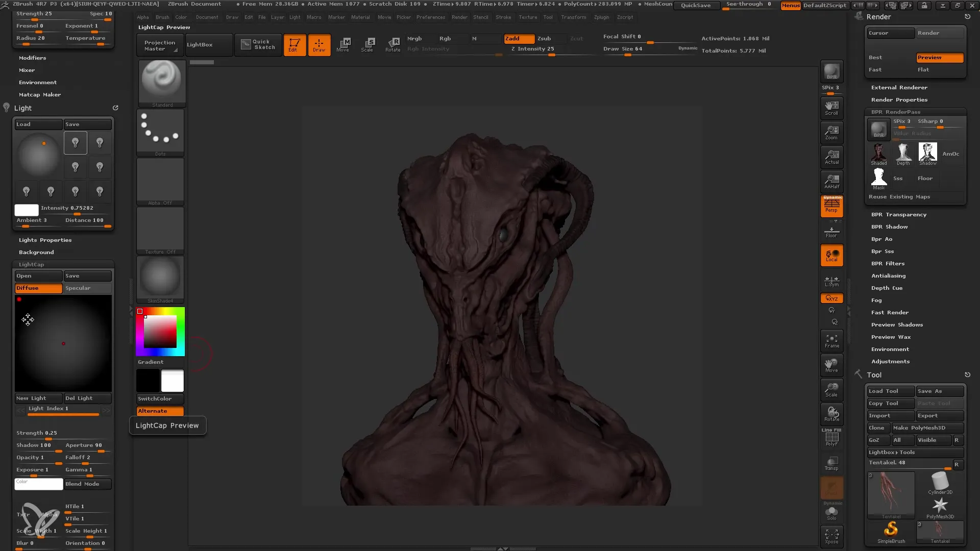Select the Cylinder3D tool thumbnail
The width and height of the screenshot is (980, 551).
coord(940,483)
